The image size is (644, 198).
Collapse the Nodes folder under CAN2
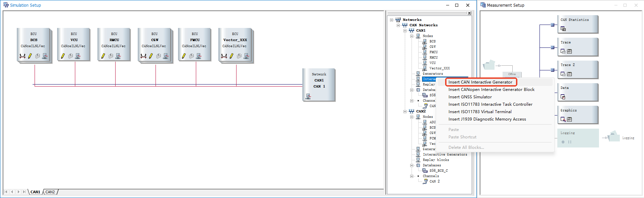412,117
